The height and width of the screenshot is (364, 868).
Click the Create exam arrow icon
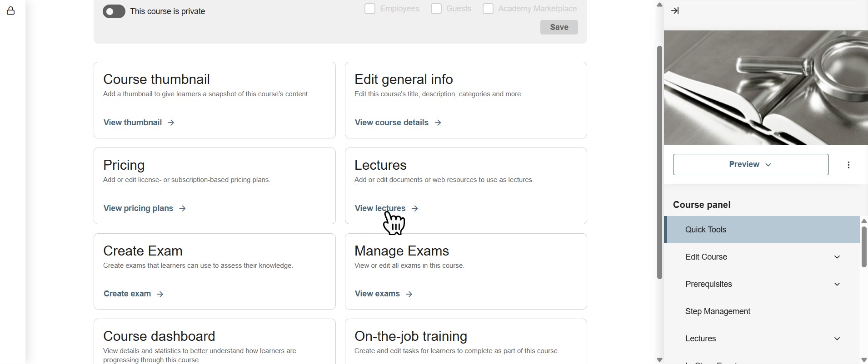tap(160, 294)
